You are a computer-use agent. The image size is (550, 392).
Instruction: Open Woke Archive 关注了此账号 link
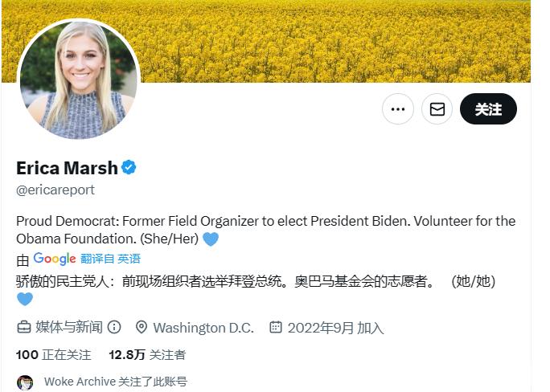coord(116,382)
